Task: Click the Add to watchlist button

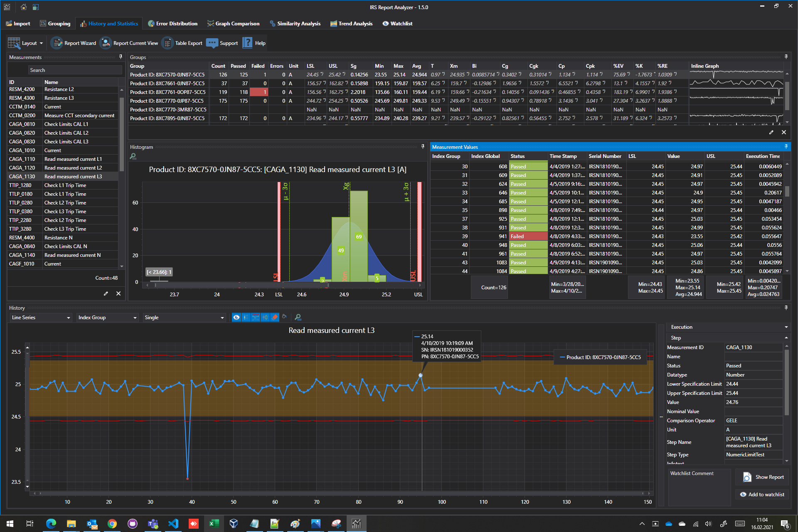Action: 762,495
